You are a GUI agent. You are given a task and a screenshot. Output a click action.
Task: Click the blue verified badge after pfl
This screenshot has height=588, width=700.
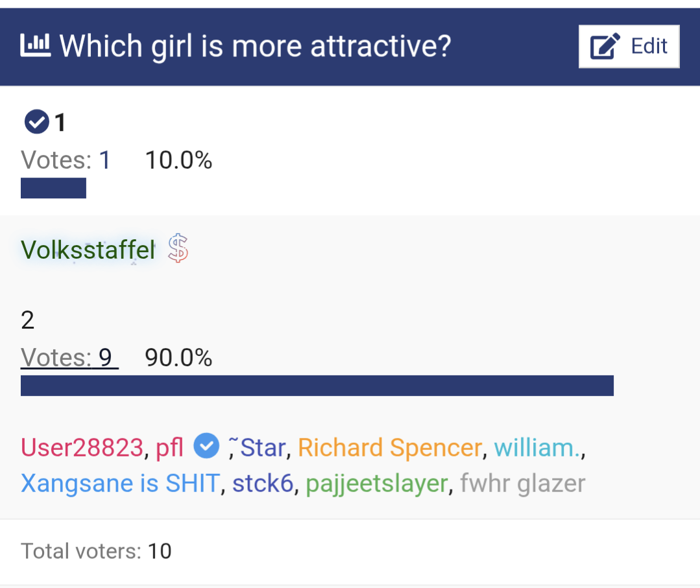(x=206, y=445)
